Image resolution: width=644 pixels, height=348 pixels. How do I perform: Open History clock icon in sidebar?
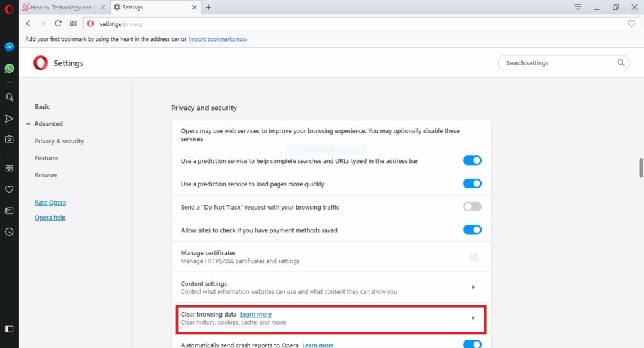pos(9,232)
